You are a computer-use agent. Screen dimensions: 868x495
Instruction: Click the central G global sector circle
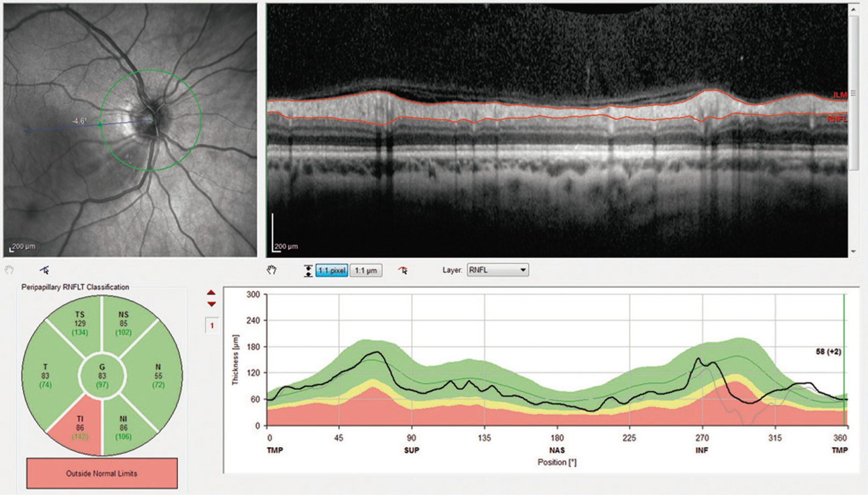point(102,376)
